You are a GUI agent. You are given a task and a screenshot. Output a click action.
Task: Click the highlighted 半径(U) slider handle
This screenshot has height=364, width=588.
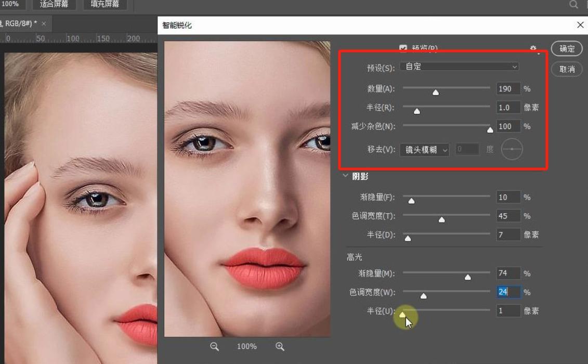402,314
